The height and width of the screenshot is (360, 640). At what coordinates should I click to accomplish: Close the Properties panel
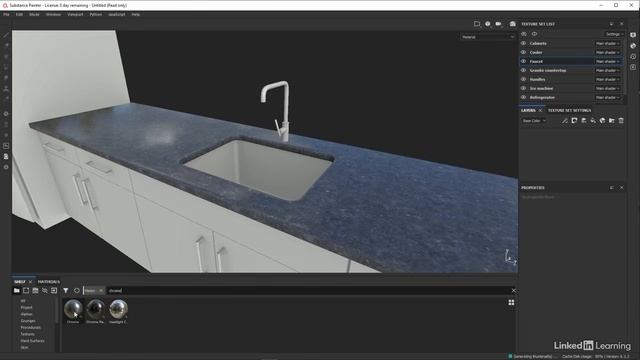tap(622, 187)
